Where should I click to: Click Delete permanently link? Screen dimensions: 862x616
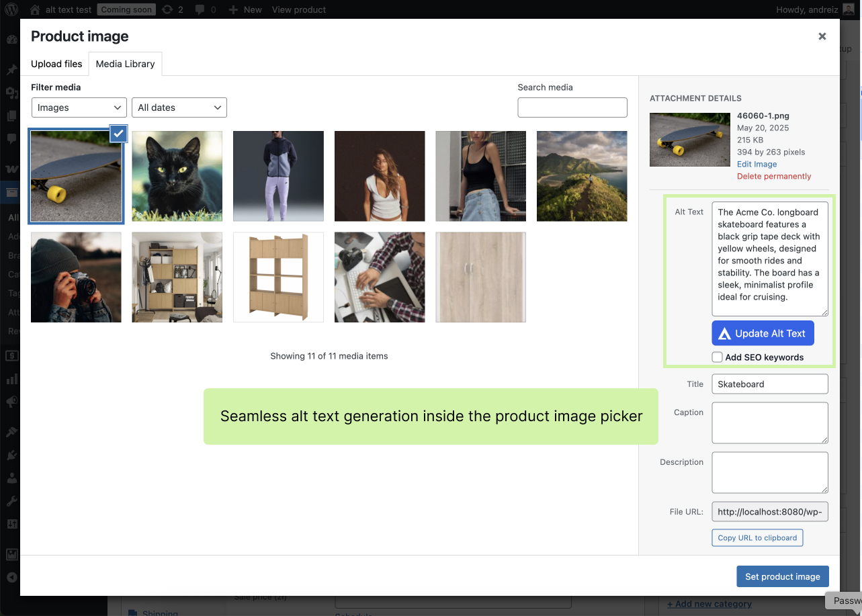(774, 176)
